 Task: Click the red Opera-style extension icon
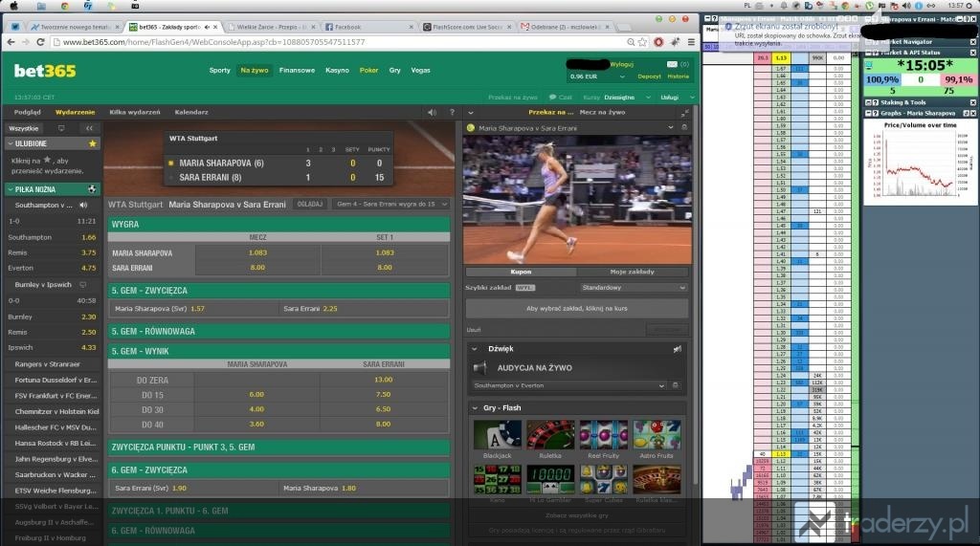click(x=658, y=42)
